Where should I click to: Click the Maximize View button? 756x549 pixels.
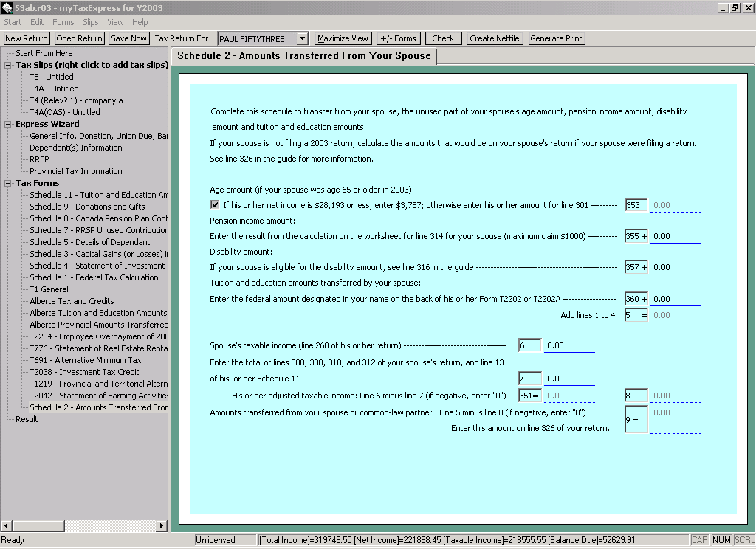343,38
